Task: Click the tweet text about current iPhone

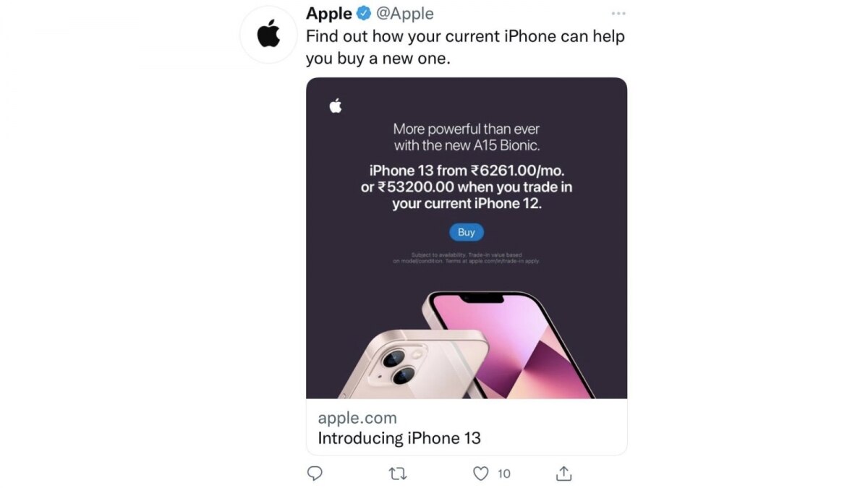Action: tap(465, 47)
